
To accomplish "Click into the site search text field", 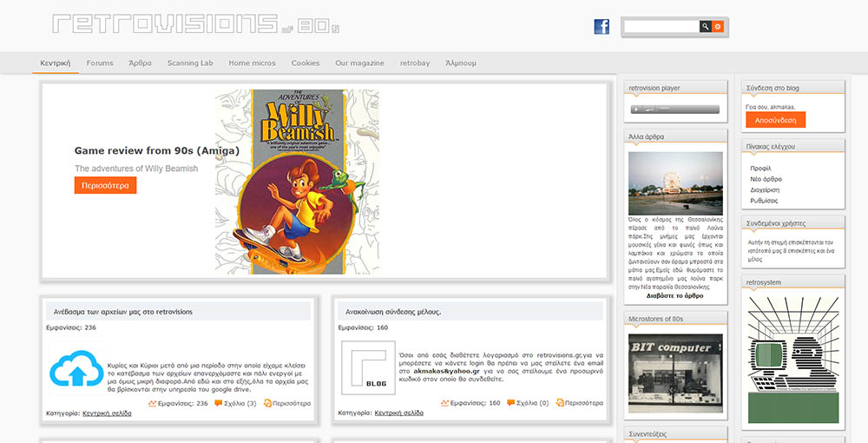I will (x=661, y=27).
